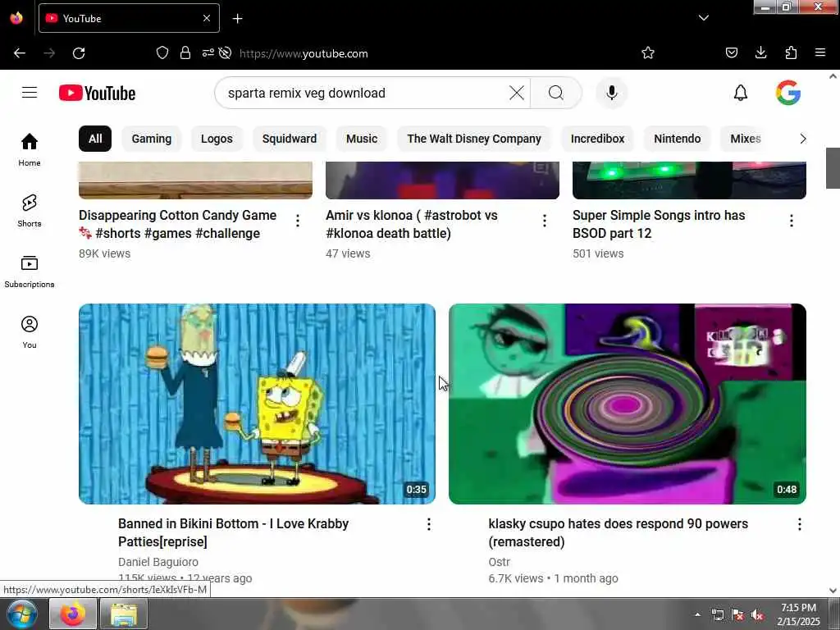The width and height of the screenshot is (840, 630).
Task: Open the YouTube hamburger guide menu
Action: click(x=30, y=93)
